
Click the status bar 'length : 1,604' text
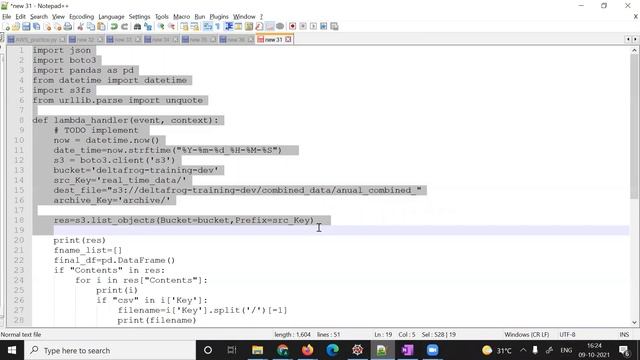point(292,334)
